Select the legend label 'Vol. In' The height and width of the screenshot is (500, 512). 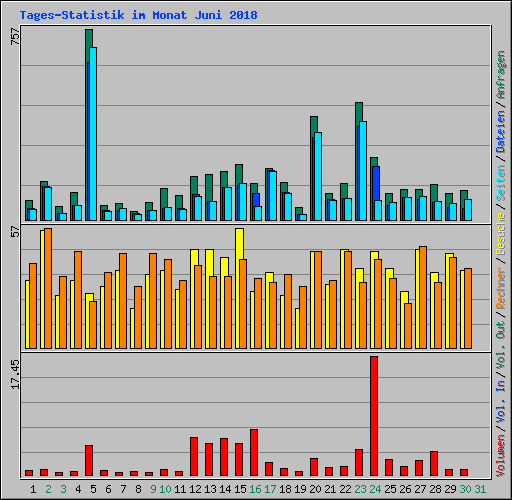click(x=501, y=402)
